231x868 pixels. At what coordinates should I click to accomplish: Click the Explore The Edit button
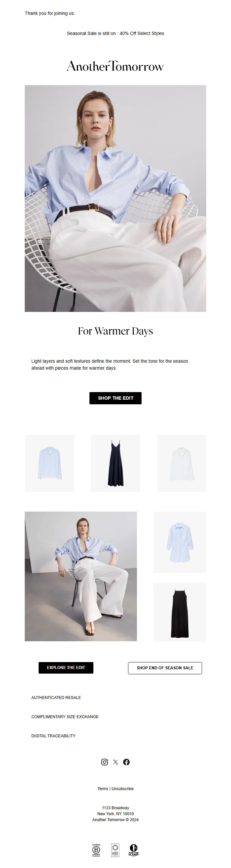(x=66, y=668)
